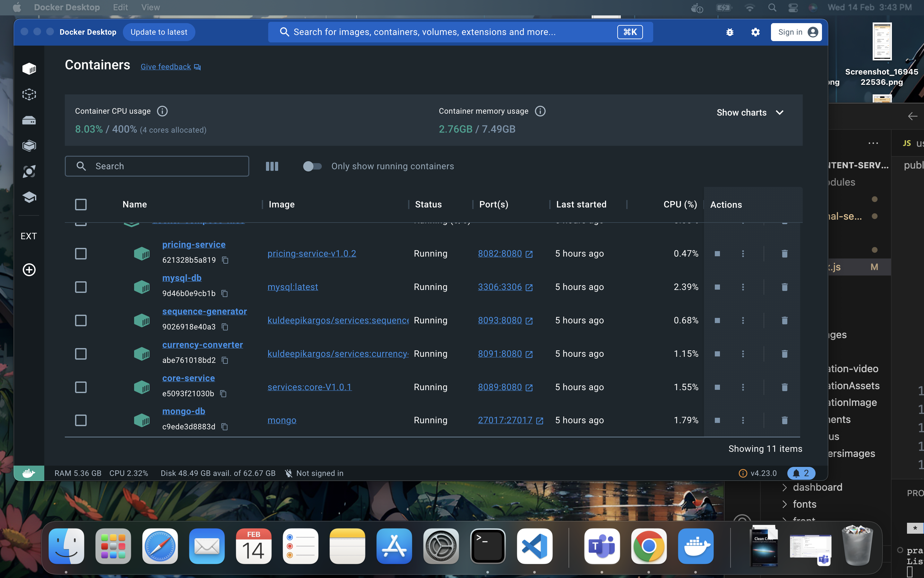This screenshot has width=924, height=578.
Task: Delete the currency-converter container
Action: 784,354
